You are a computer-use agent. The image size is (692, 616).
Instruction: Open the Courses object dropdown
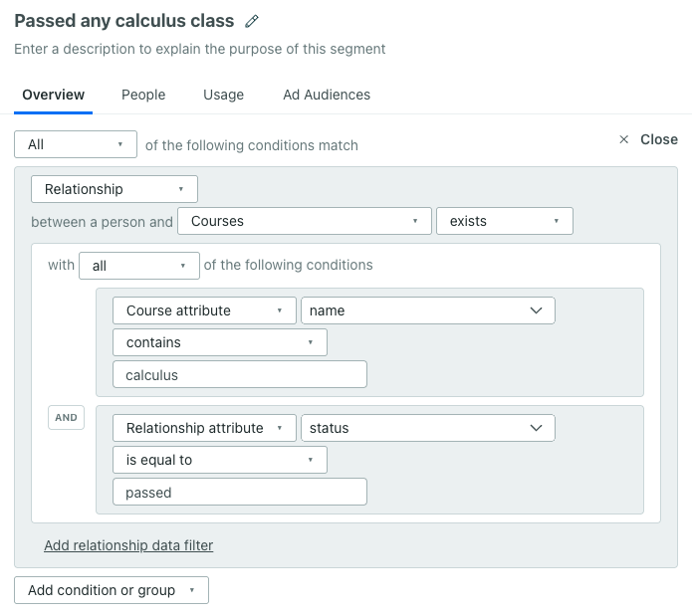pos(304,221)
